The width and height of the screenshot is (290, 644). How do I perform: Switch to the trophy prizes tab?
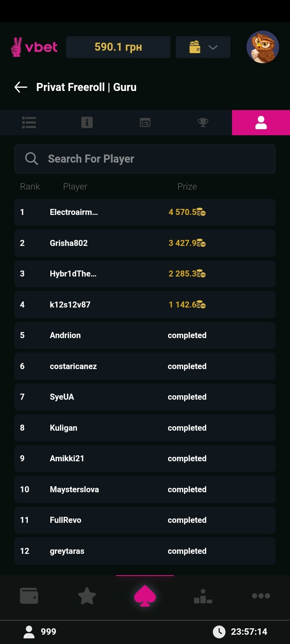(203, 122)
